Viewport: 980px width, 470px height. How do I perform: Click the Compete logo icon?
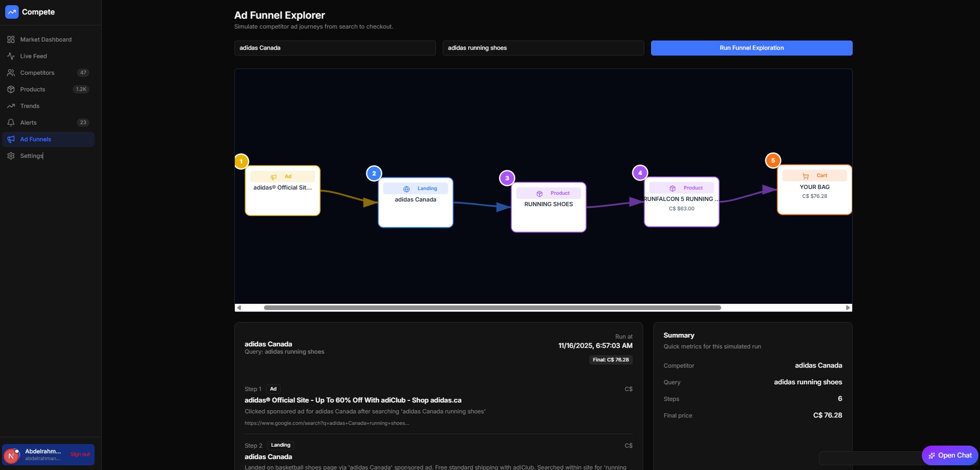11,12
